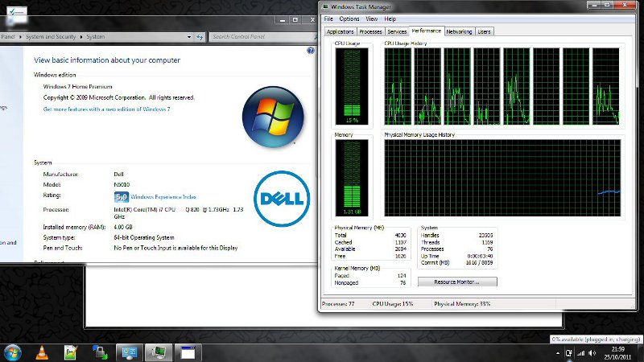
Task: Click the wireless signal tray icon
Action: point(580,353)
